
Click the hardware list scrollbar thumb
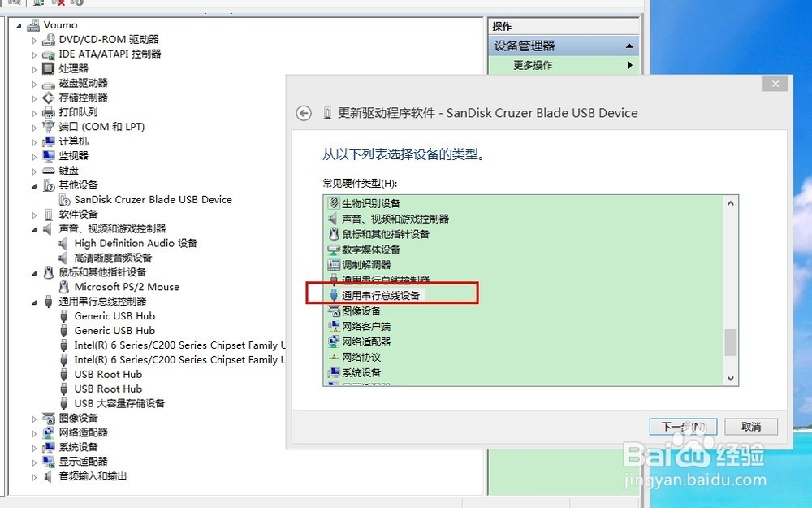731,343
